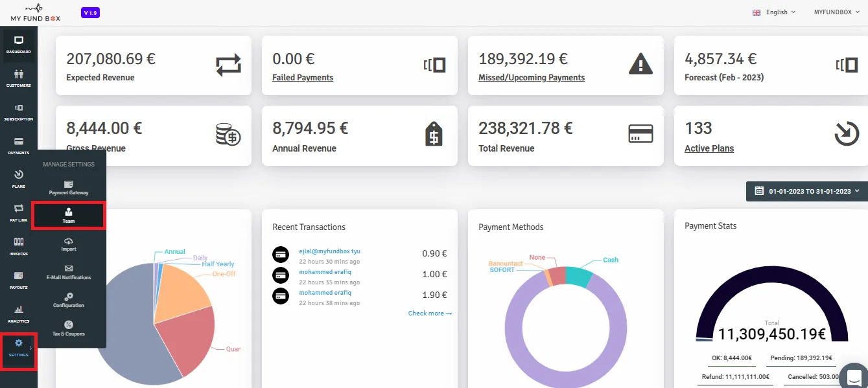Click the Check more link
Viewport: 868px width, 388px height.
point(430,314)
